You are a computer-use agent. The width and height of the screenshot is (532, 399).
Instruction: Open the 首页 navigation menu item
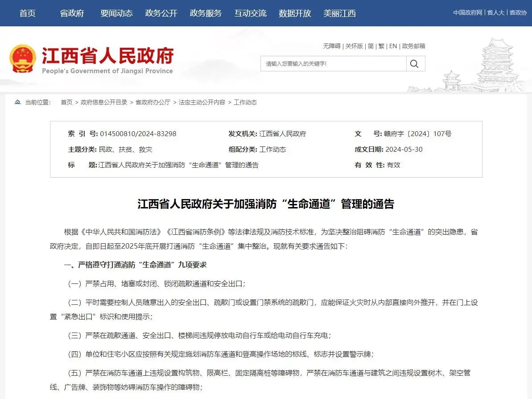[x=27, y=13]
